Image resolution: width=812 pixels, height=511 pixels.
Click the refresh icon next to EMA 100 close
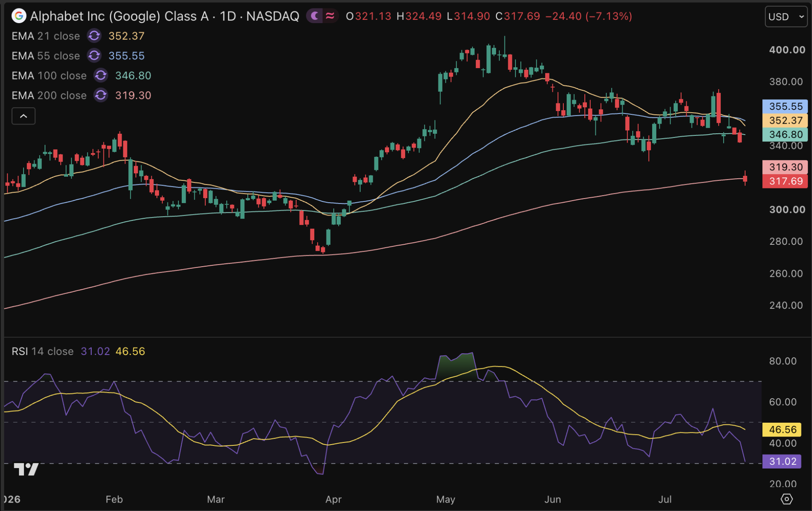click(x=101, y=75)
